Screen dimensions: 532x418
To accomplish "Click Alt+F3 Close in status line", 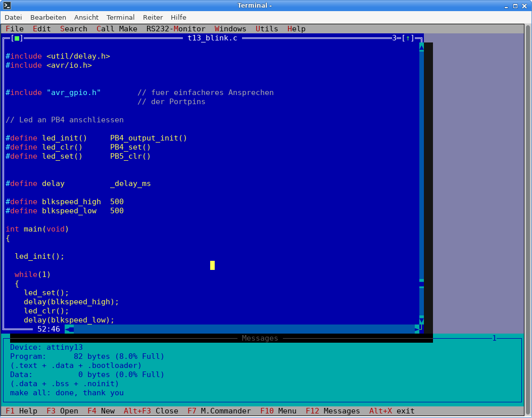I will pos(151,411).
